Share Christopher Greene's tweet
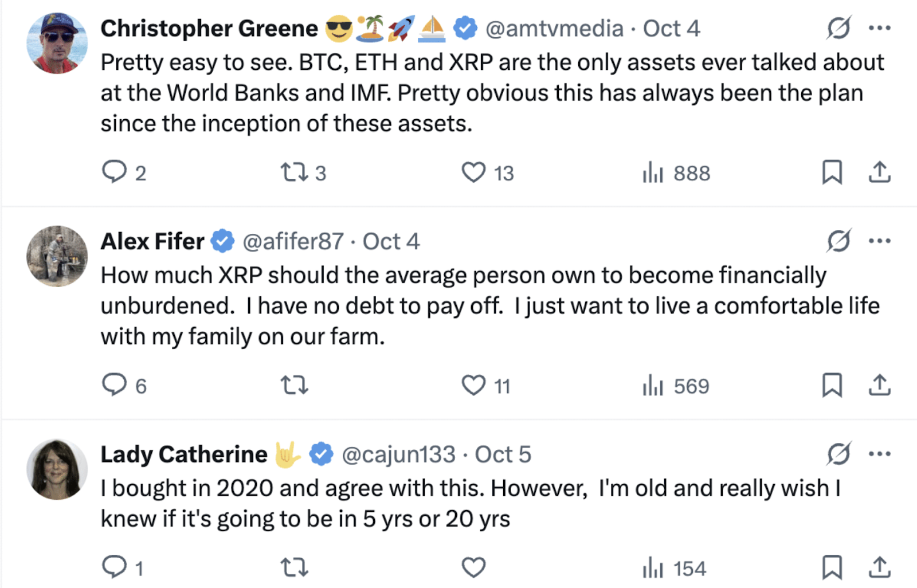Screen dimensions: 917x588 (x=879, y=172)
